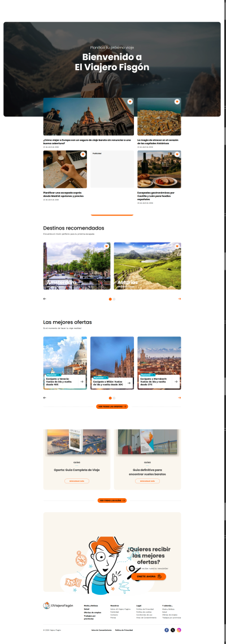Click the Ver todas las guías button
This screenshot has width=226, height=644.
coord(112,500)
